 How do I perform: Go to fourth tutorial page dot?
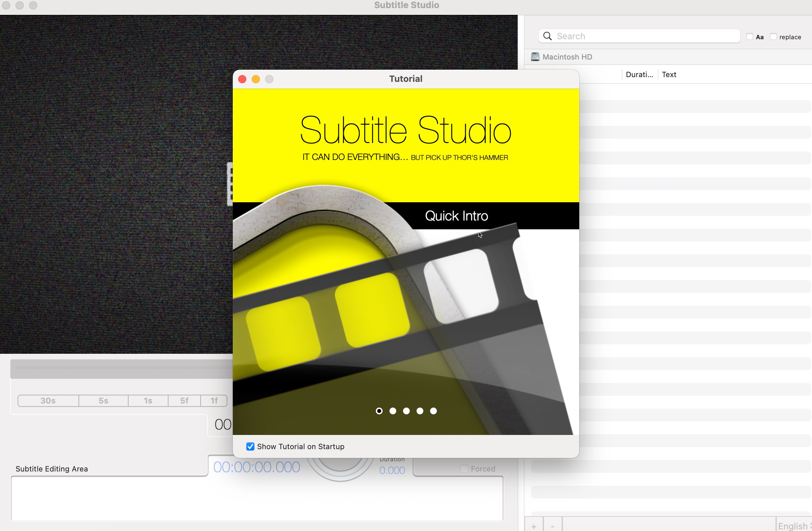(x=420, y=411)
